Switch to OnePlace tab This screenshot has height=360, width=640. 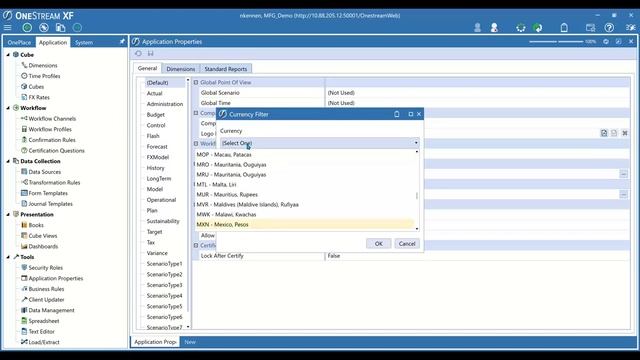[19, 42]
